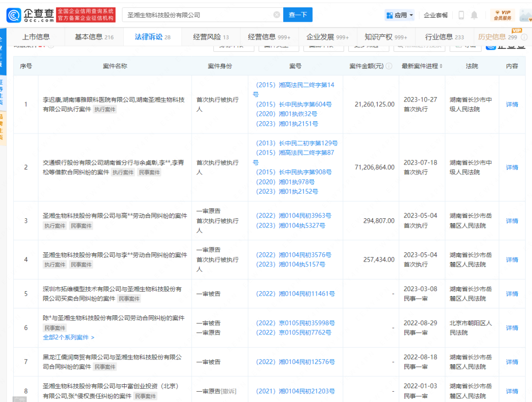Switch to the 基本信息 tab
532x402 pixels.
point(94,37)
